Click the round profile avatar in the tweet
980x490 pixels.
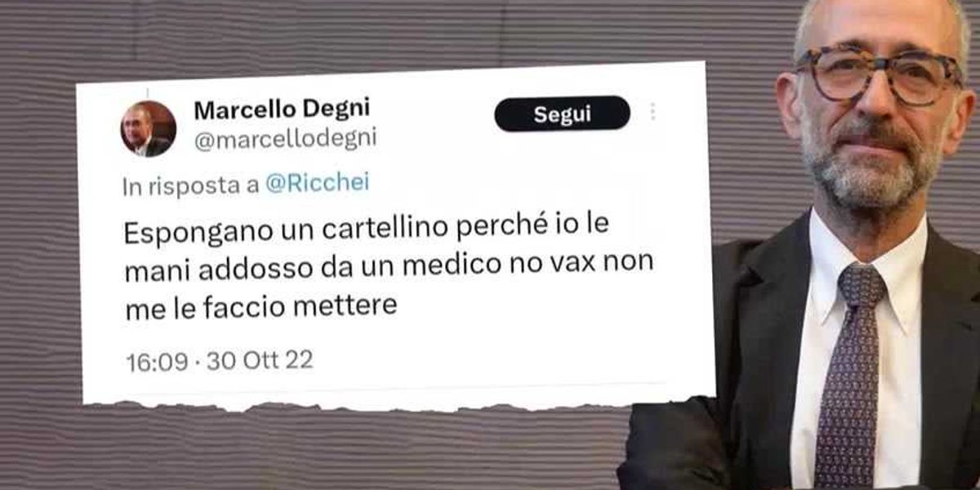point(149,129)
